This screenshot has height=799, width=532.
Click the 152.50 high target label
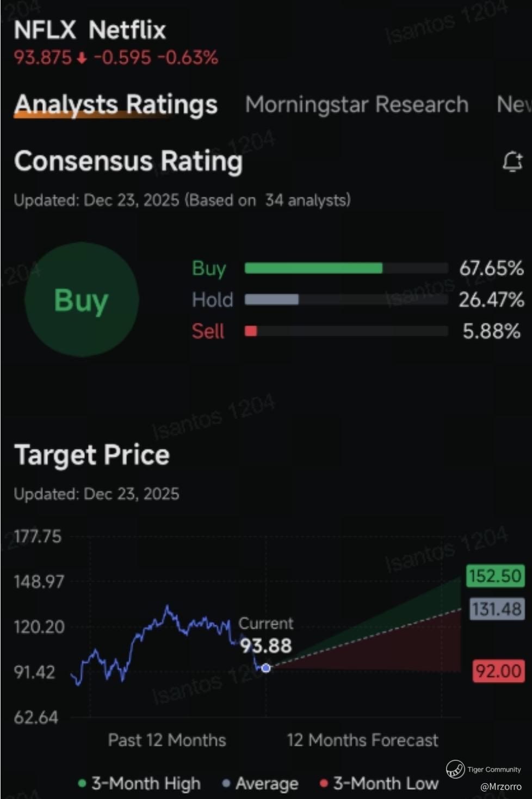click(x=494, y=576)
